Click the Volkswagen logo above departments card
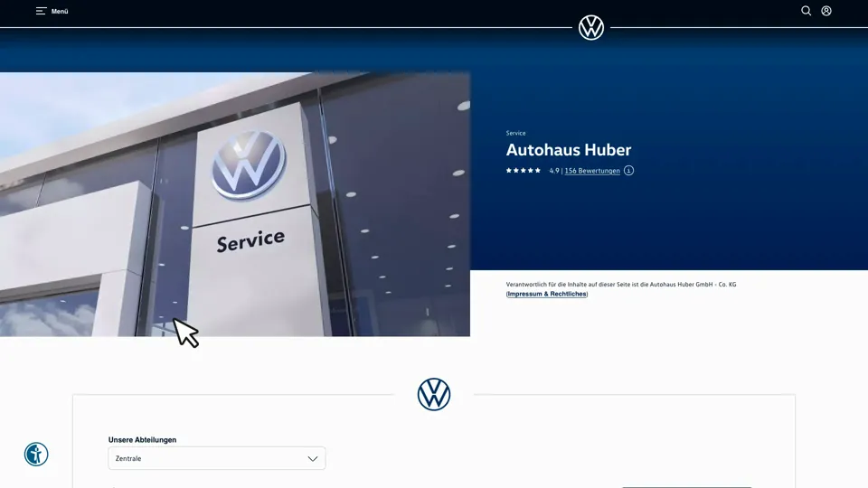Image resolution: width=868 pixels, height=488 pixels. point(433,394)
